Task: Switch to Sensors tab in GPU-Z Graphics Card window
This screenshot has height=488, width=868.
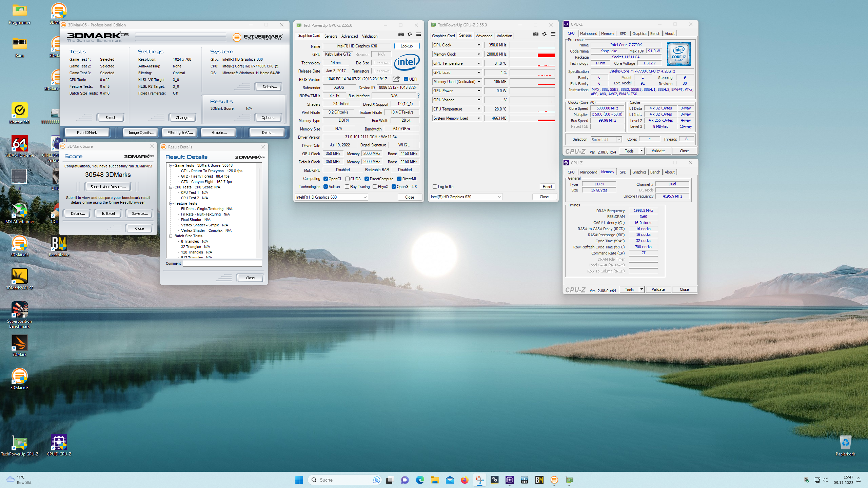Action: coord(331,36)
